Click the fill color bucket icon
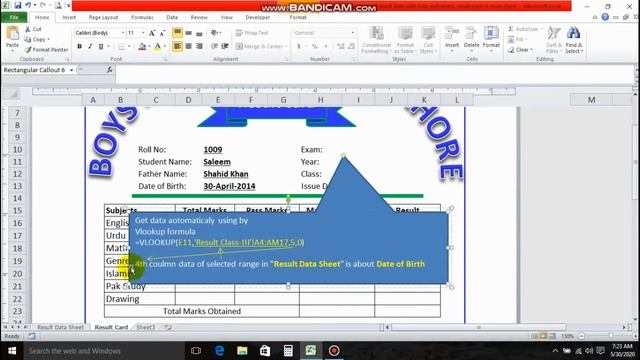640x360 pixels. [142, 47]
